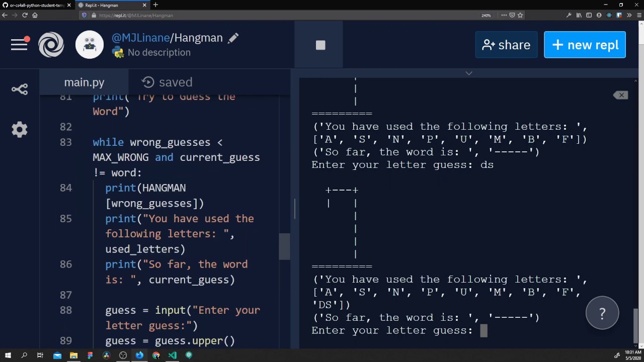
Task: Open a new browser tab
Action: 155,5
